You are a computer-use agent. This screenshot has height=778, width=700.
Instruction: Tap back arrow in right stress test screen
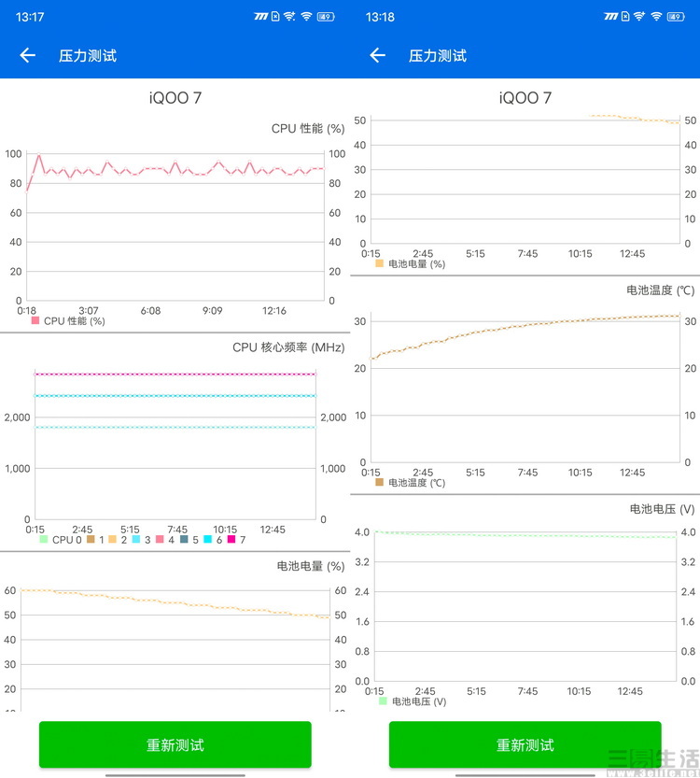coord(378,55)
